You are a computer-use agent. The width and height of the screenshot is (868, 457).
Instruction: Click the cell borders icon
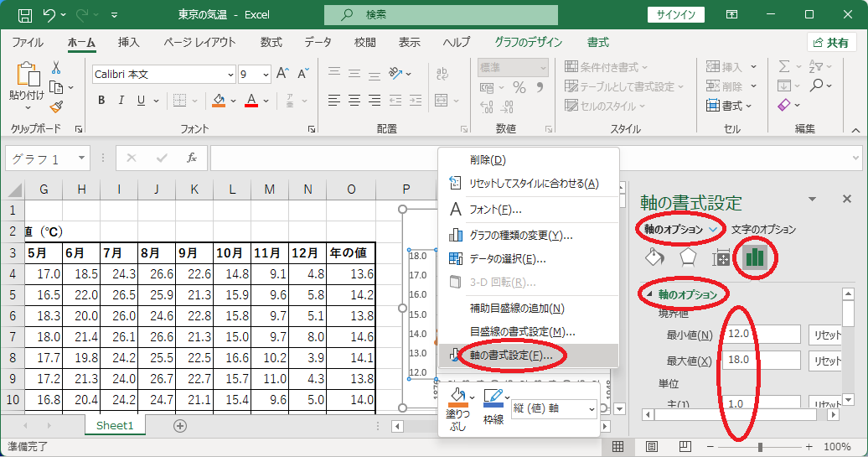[179, 101]
